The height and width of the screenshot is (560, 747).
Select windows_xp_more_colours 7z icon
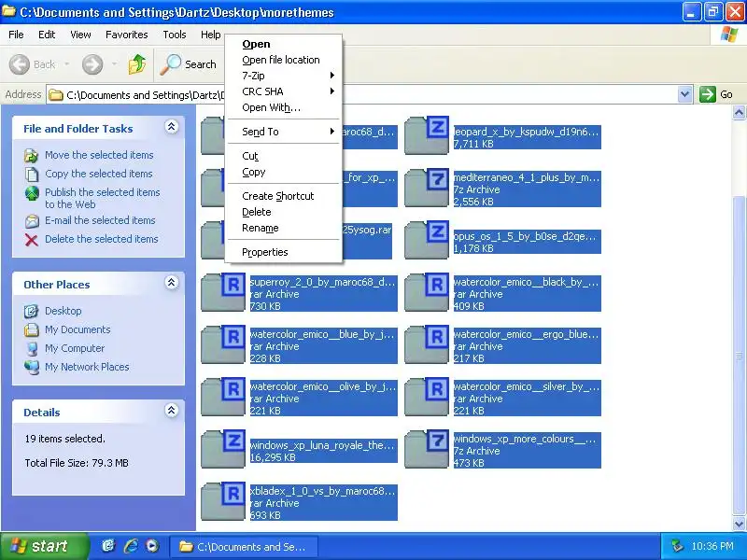[427, 450]
